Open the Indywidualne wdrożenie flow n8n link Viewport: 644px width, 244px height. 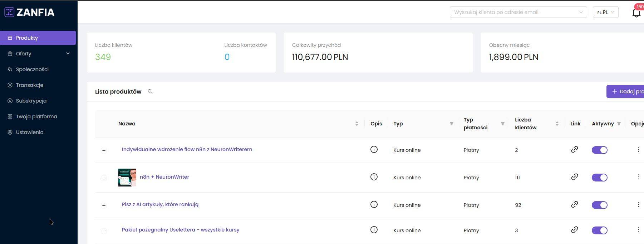(x=187, y=149)
